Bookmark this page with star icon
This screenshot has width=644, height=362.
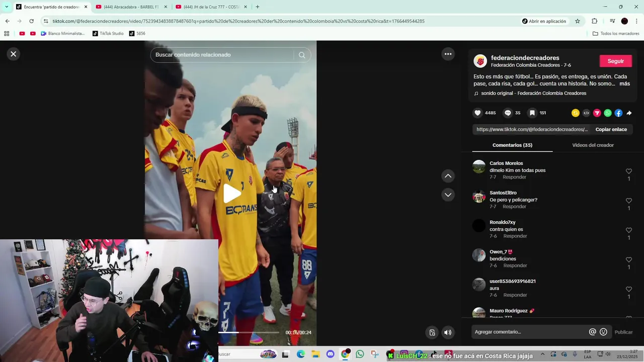578,21
